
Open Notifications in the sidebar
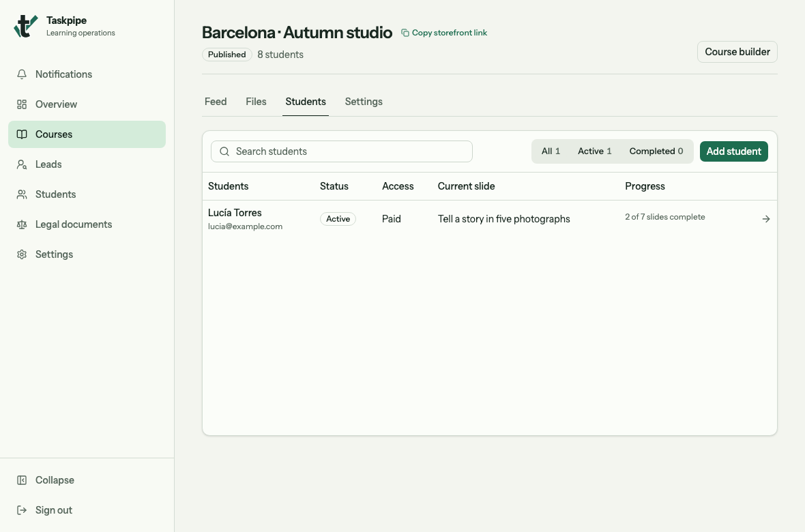coord(87,74)
